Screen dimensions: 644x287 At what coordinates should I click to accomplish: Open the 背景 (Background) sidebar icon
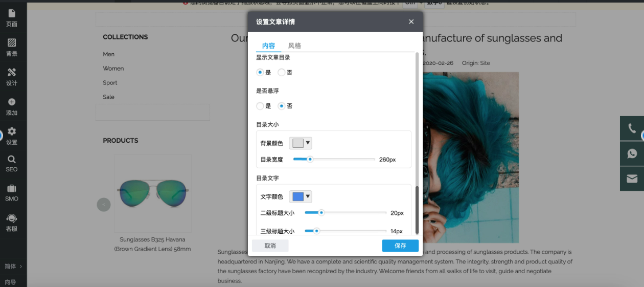click(11, 47)
